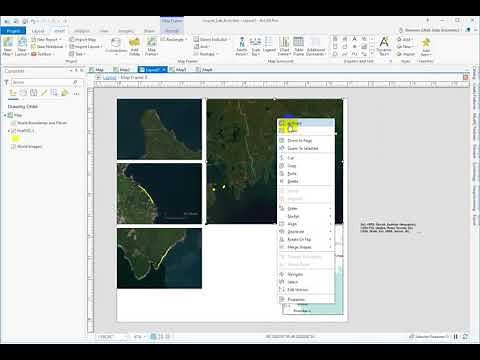Click the Additional Surrounds icon
Screen dimensions: 480x360
click(x=315, y=46)
